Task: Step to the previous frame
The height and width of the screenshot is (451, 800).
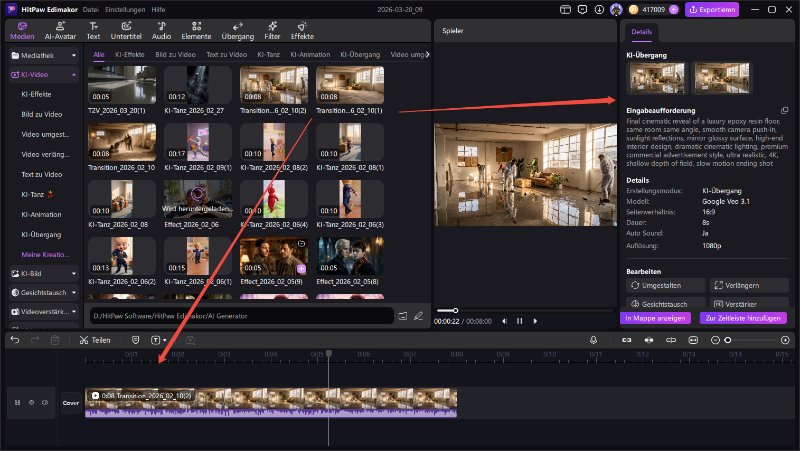Action: pyautogui.click(x=504, y=321)
